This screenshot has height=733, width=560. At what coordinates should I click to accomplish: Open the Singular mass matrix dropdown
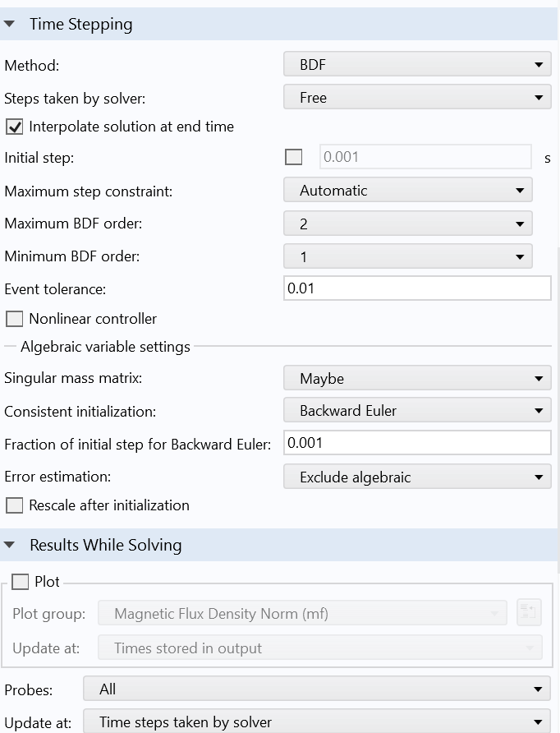(x=416, y=379)
